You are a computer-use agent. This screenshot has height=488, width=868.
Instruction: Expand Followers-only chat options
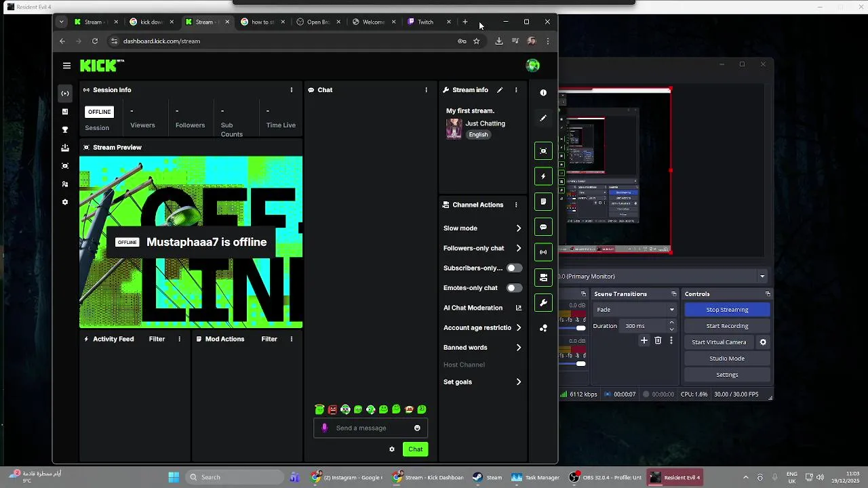[x=483, y=248]
